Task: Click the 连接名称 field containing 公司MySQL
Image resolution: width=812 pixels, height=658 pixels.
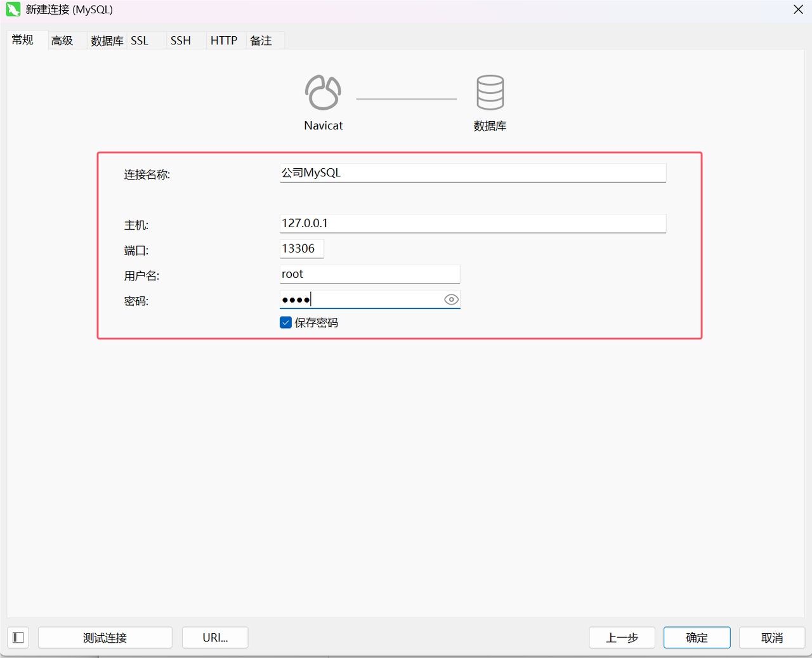Action: (473, 173)
